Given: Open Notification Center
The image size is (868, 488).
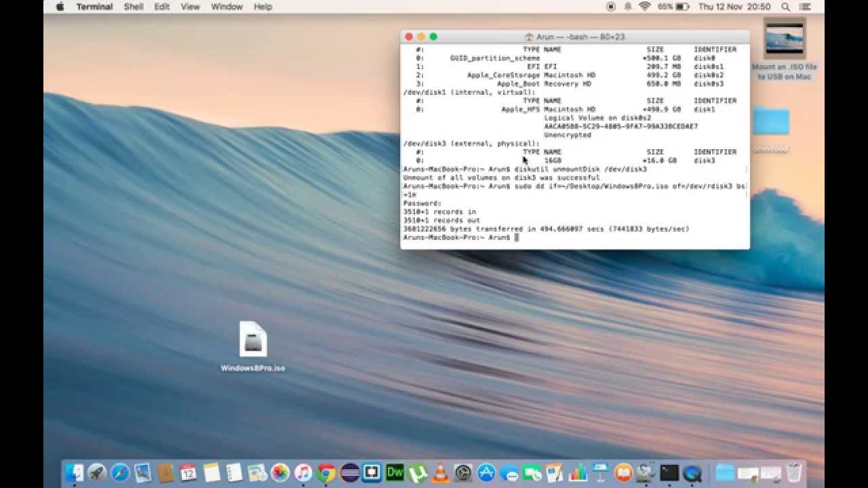Looking at the screenshot, I should 806,7.
